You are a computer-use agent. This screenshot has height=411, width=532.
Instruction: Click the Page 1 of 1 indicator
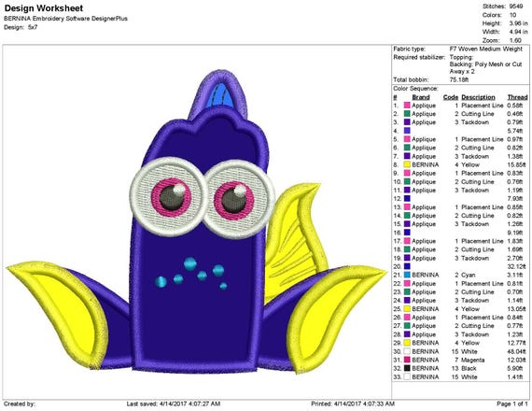(512, 404)
